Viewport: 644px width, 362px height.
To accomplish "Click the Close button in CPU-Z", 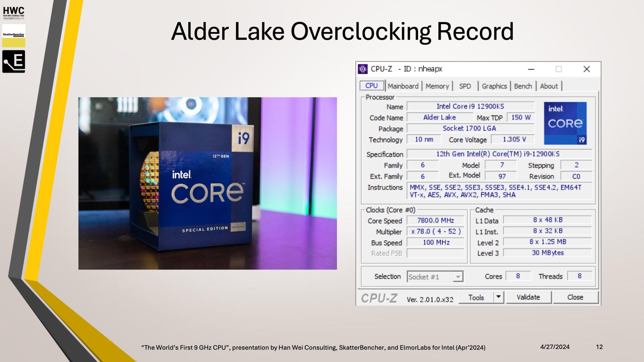I will pos(575,297).
